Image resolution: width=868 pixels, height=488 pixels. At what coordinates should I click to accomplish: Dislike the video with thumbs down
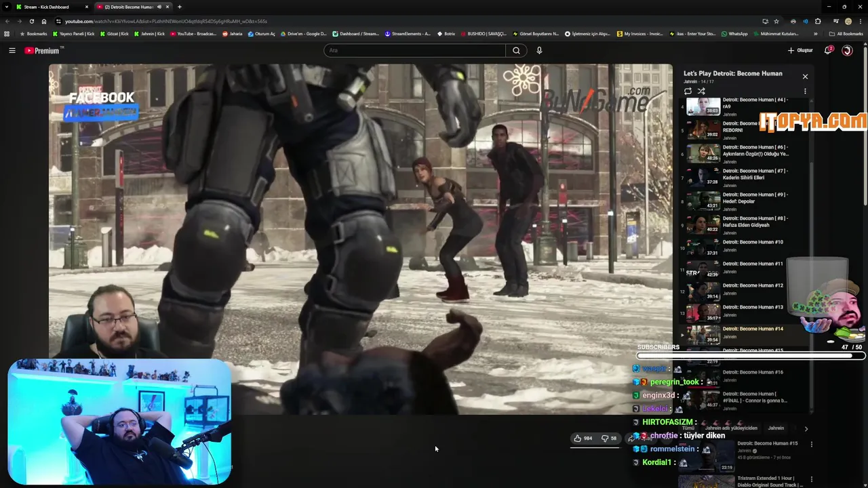click(x=609, y=439)
